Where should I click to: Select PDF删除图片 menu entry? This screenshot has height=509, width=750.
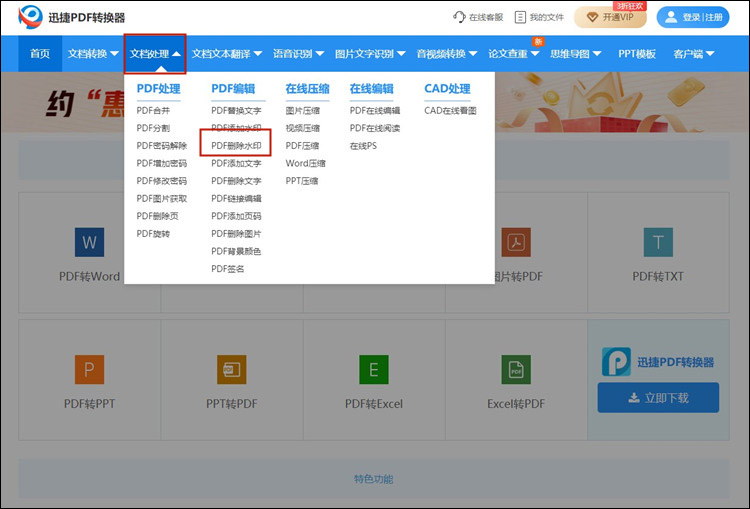click(236, 234)
